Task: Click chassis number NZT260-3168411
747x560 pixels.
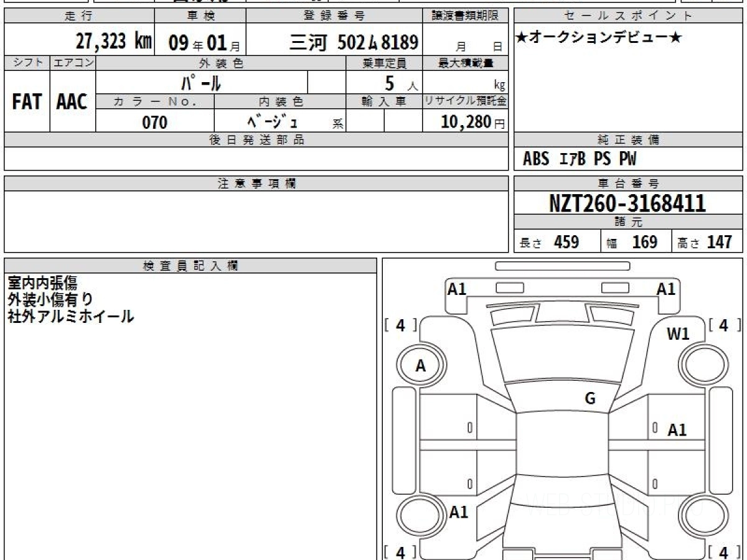Action: coord(627,203)
